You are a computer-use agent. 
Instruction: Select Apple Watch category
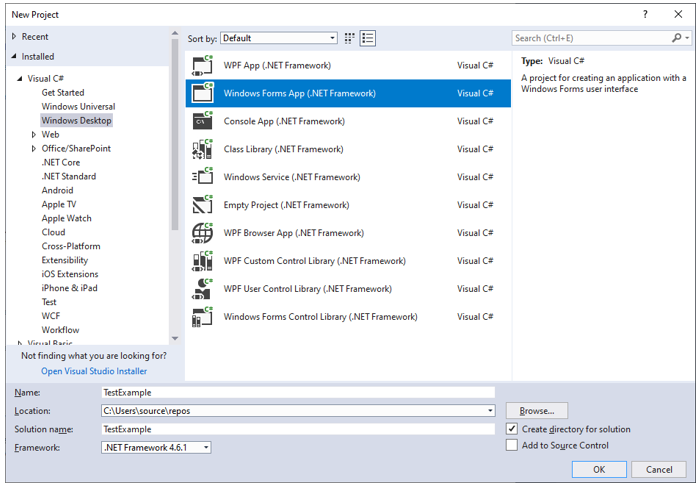click(x=66, y=218)
